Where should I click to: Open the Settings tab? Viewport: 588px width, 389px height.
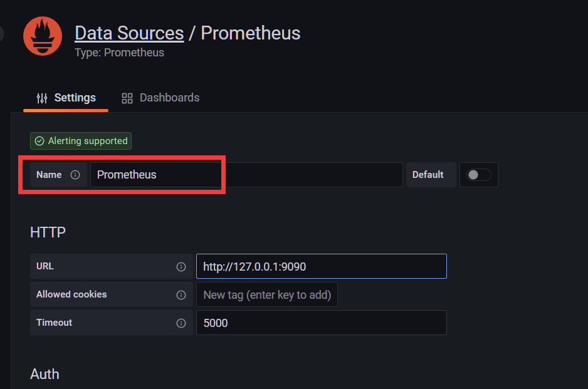[x=66, y=98]
